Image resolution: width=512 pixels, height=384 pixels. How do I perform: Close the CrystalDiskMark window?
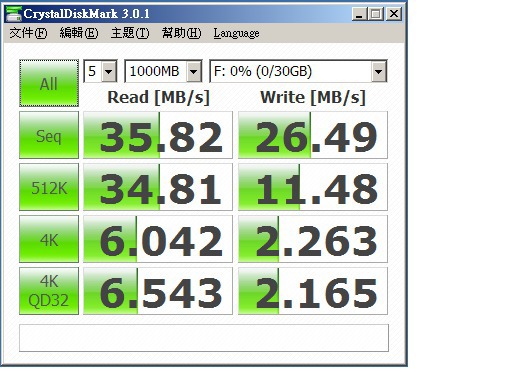pyautogui.click(x=394, y=14)
